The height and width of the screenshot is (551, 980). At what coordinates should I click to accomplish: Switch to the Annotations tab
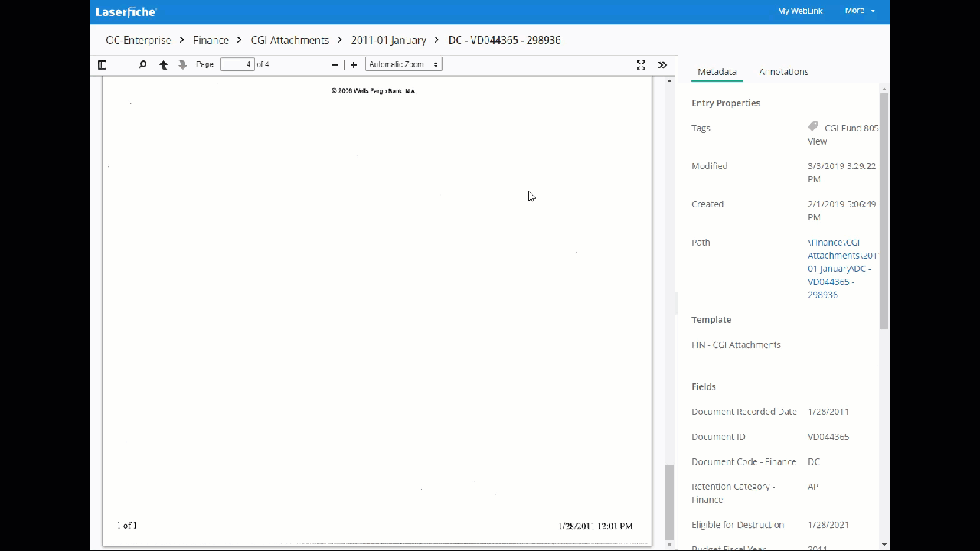click(x=783, y=72)
